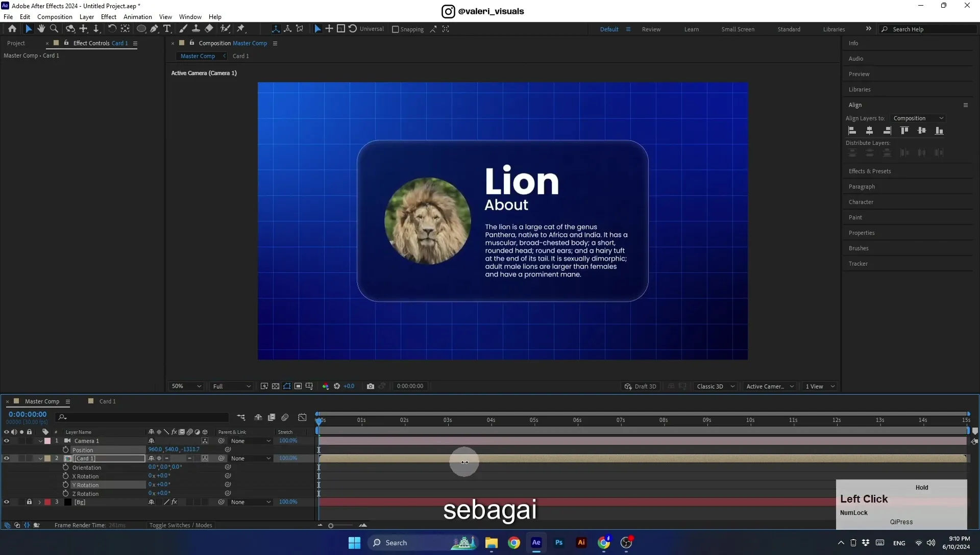Screen dimensions: 980x555
Task: Go to the Home screen icon
Action: (x=12, y=29)
